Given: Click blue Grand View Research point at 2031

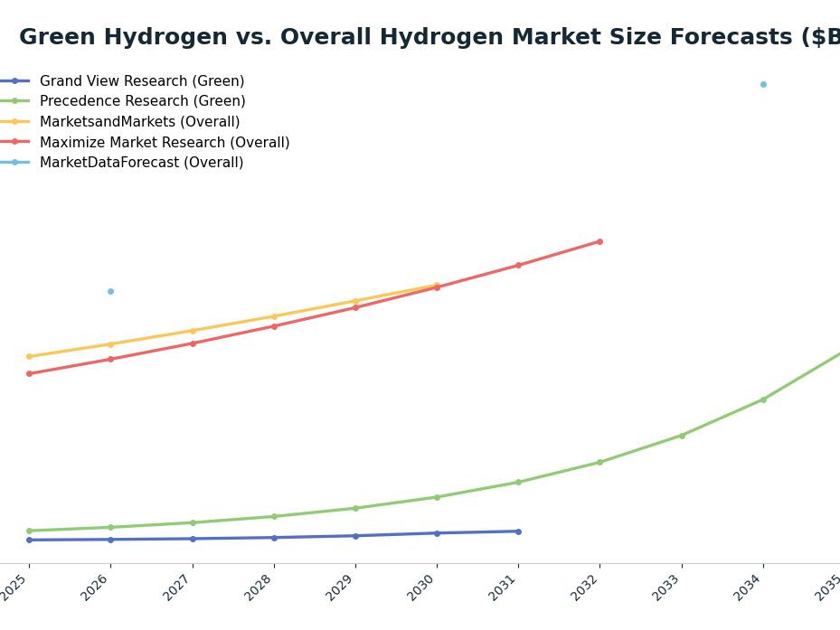Looking at the screenshot, I should (x=519, y=531).
